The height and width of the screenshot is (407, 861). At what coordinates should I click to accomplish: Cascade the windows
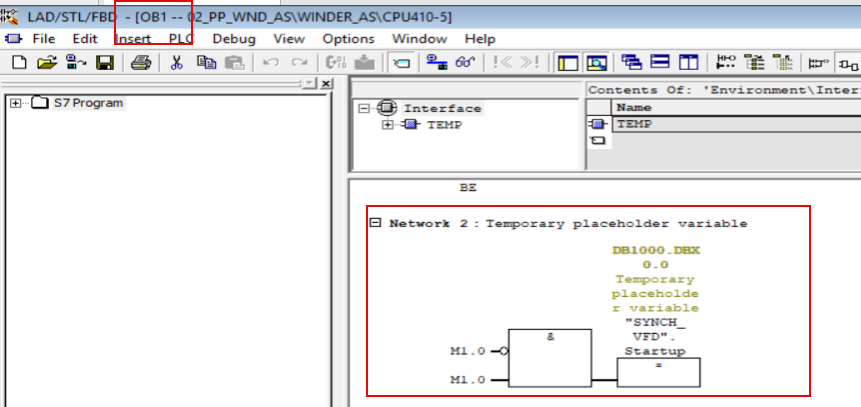(631, 63)
